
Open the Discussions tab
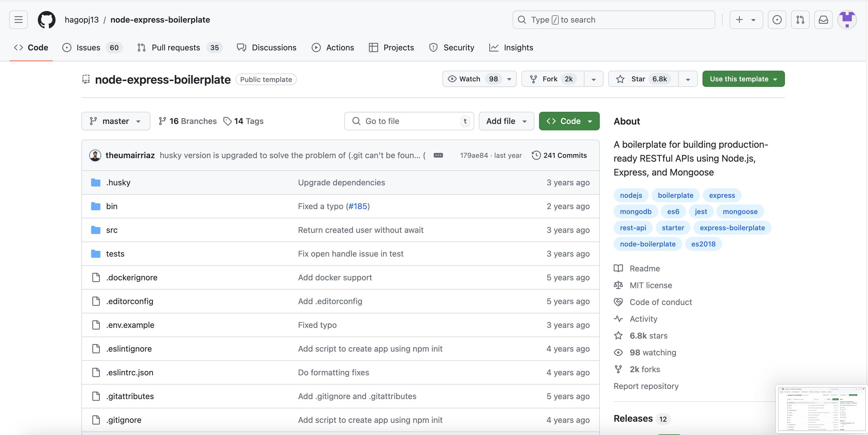(266, 47)
